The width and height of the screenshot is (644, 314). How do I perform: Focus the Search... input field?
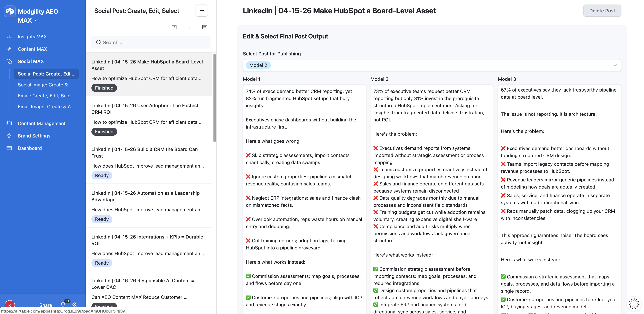(151, 42)
